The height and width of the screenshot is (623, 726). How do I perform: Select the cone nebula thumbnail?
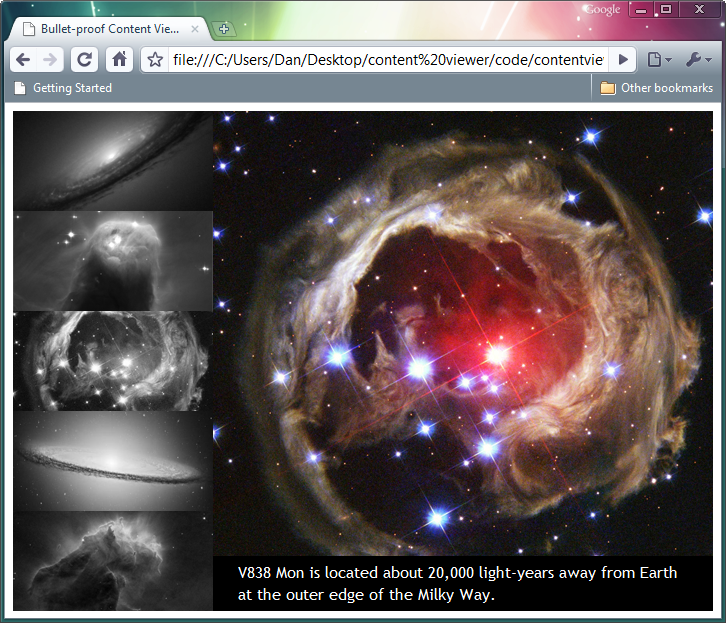[x=113, y=261]
